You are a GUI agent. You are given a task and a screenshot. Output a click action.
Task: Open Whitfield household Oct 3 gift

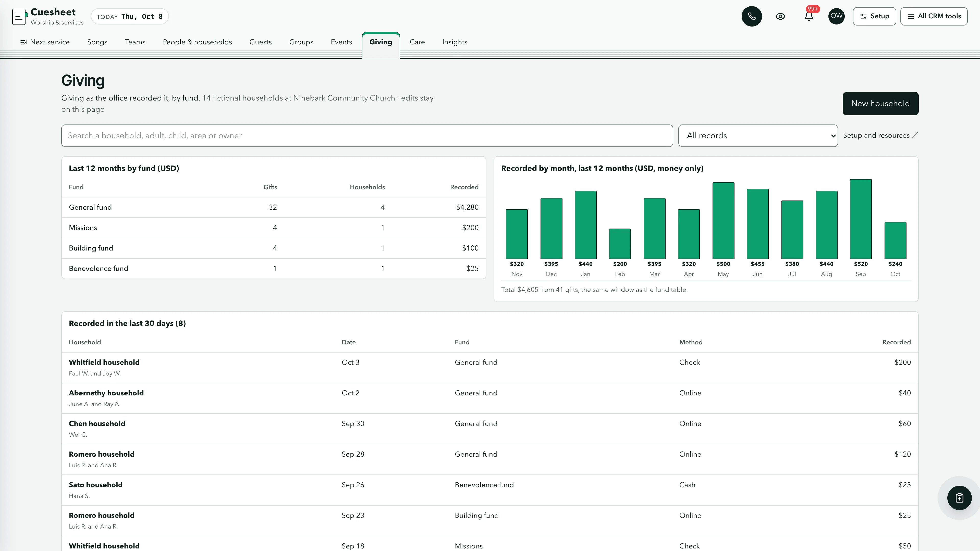490,368
